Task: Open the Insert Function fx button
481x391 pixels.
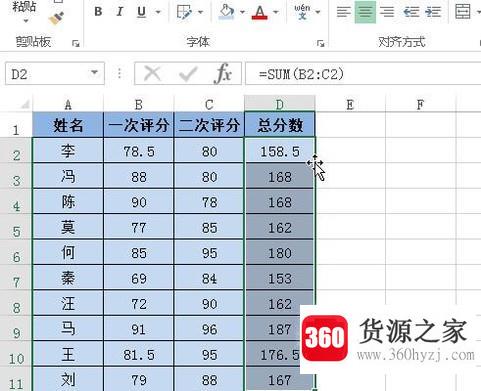Action: (223, 73)
